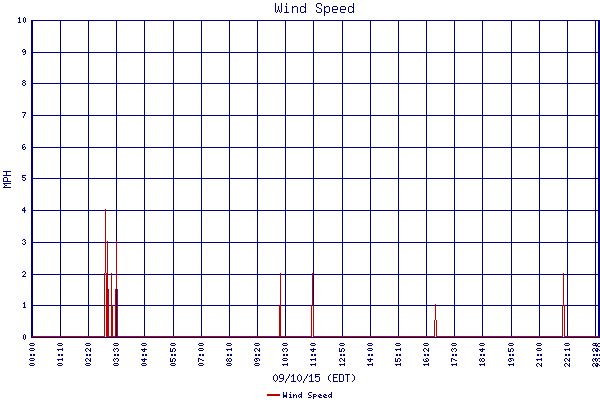The image size is (600, 400).
Task: Click the 2 MPH red spike before 22:10
Action: (563, 305)
